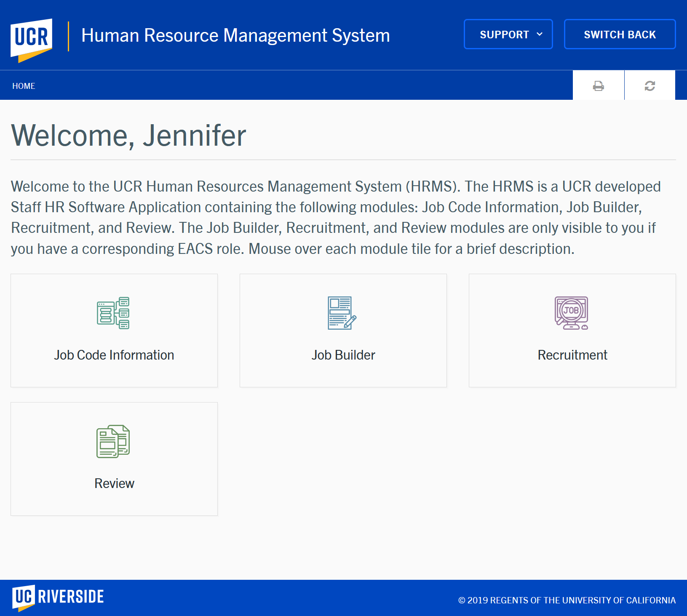Select the Job Builder tile label
687x616 pixels.
[343, 355]
